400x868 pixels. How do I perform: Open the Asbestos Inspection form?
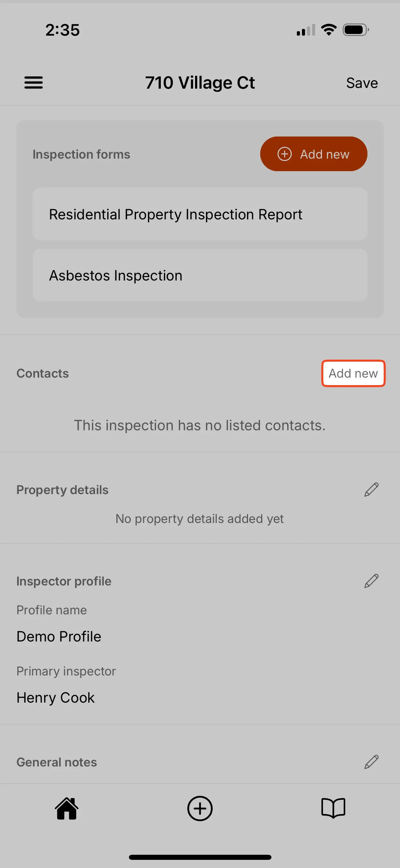[x=200, y=275]
